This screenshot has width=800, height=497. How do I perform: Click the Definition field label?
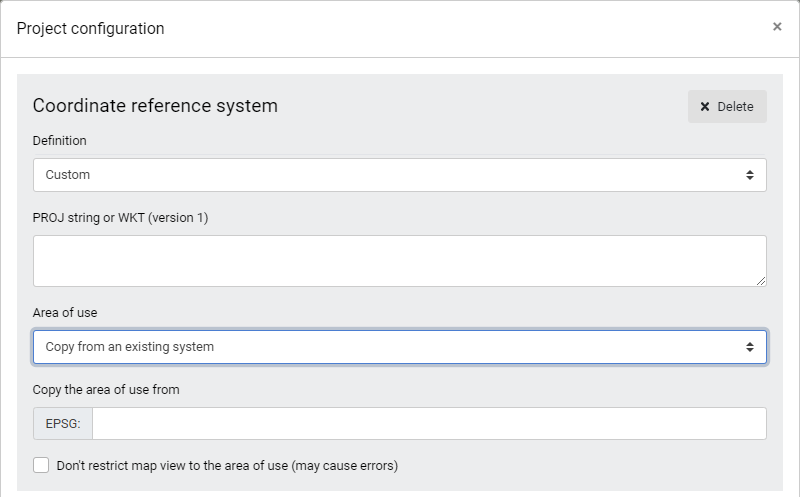(60, 141)
